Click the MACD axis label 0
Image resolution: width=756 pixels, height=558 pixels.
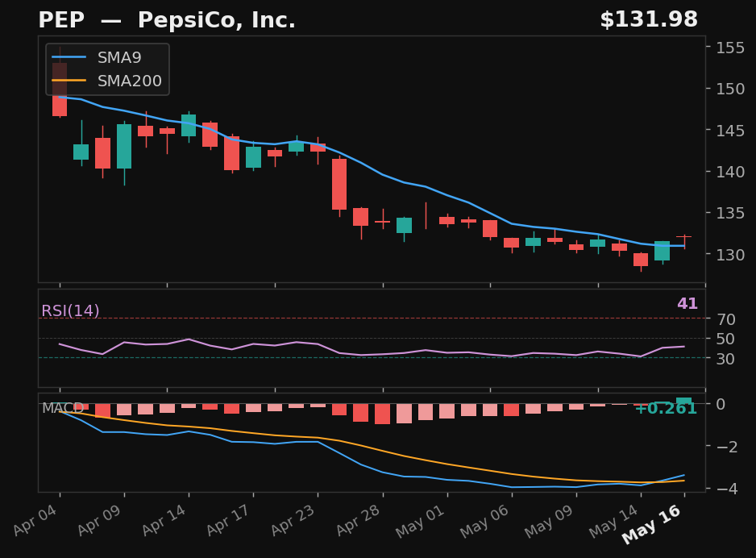tap(721, 404)
